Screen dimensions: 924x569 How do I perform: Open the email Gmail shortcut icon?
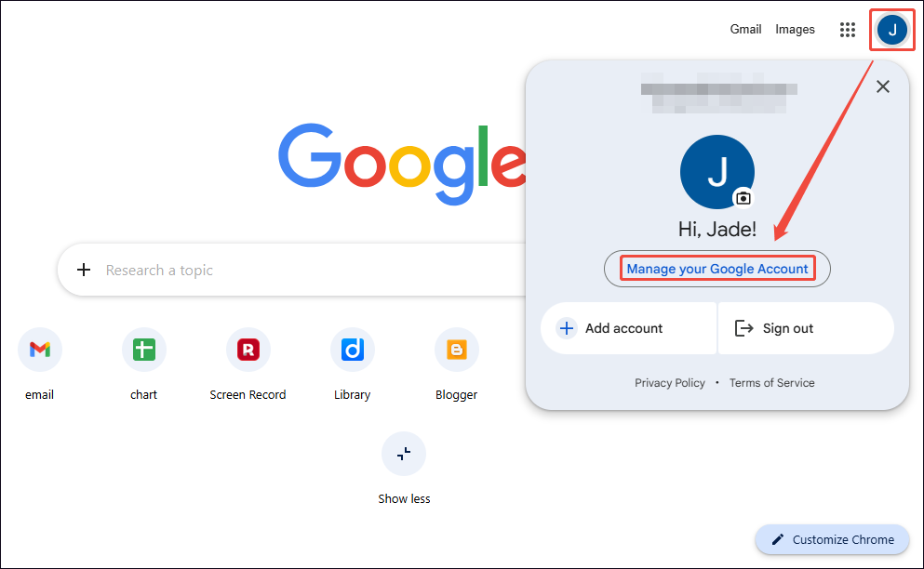[x=39, y=350]
